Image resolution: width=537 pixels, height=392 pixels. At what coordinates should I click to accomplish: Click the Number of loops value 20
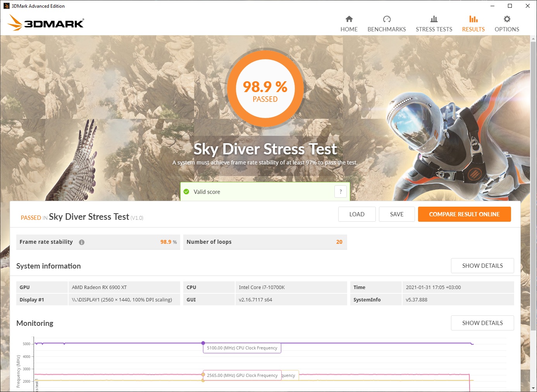(x=339, y=242)
